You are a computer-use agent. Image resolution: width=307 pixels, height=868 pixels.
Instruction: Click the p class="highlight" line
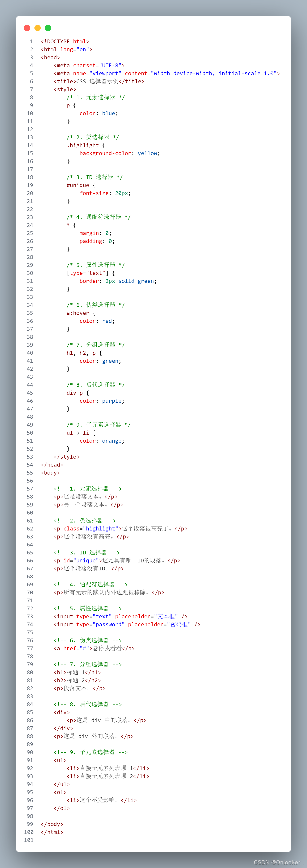[x=121, y=529]
